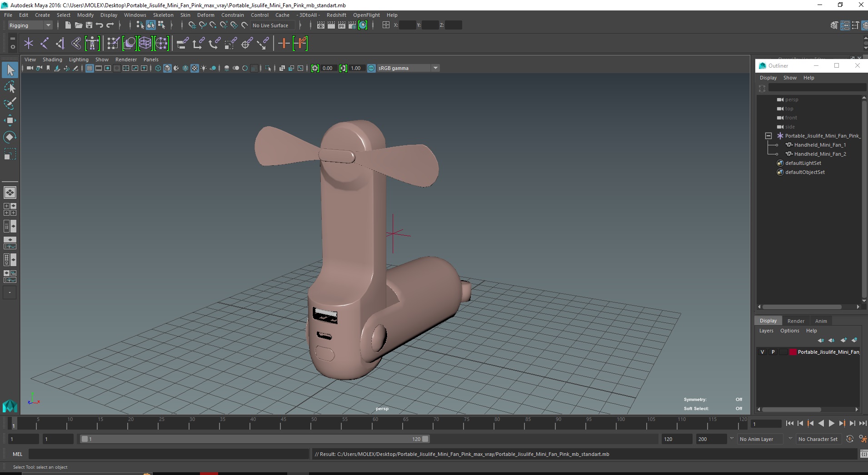Save the scene with the floppy icon
The width and height of the screenshot is (868, 475).
click(x=89, y=25)
